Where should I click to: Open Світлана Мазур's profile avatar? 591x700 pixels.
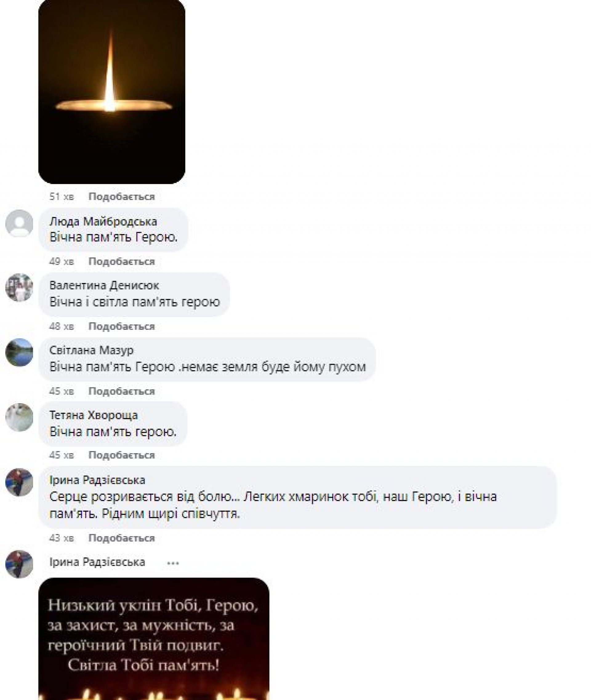19,352
